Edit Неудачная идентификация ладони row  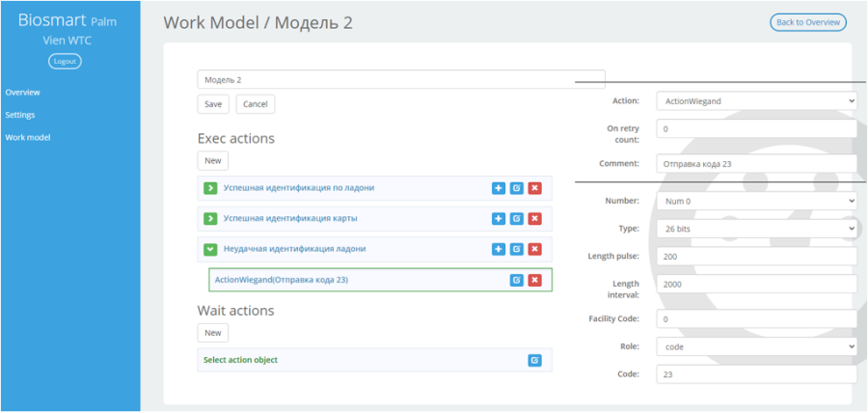coord(517,249)
